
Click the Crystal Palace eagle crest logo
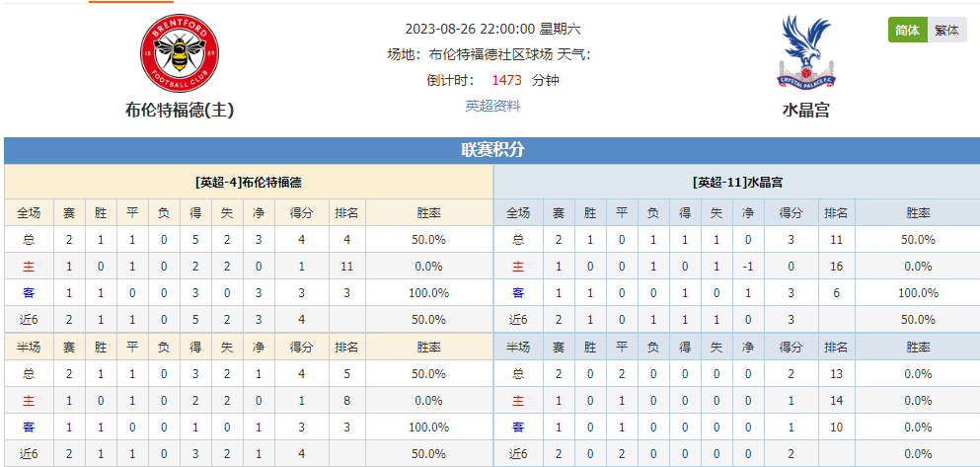click(806, 52)
